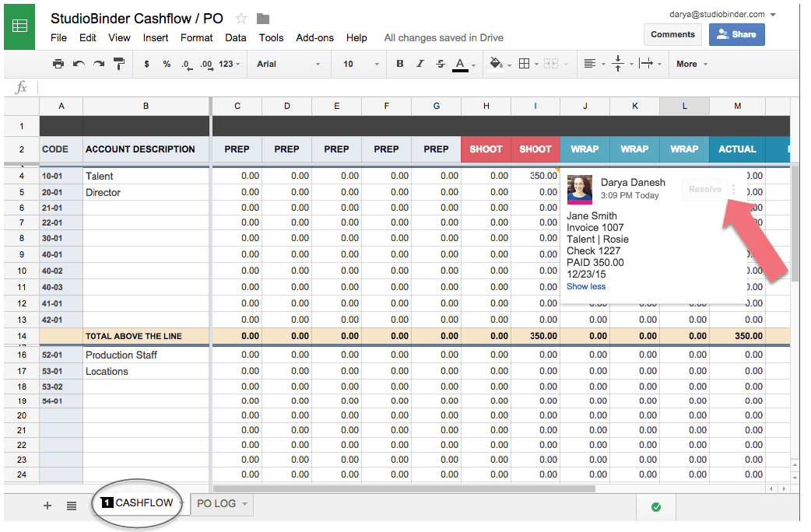Screen dimensions: 811x532
Task: Undo the last change
Action: point(80,64)
